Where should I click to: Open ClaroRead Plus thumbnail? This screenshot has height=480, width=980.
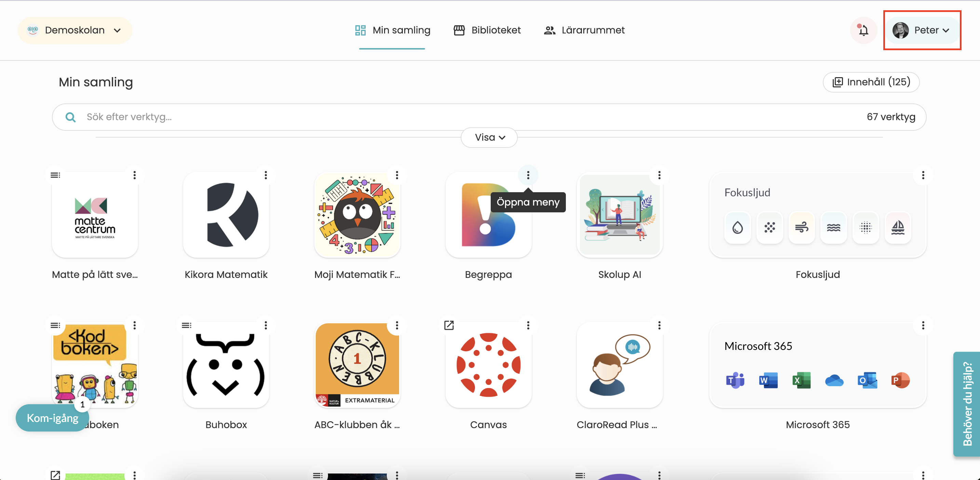tap(620, 365)
